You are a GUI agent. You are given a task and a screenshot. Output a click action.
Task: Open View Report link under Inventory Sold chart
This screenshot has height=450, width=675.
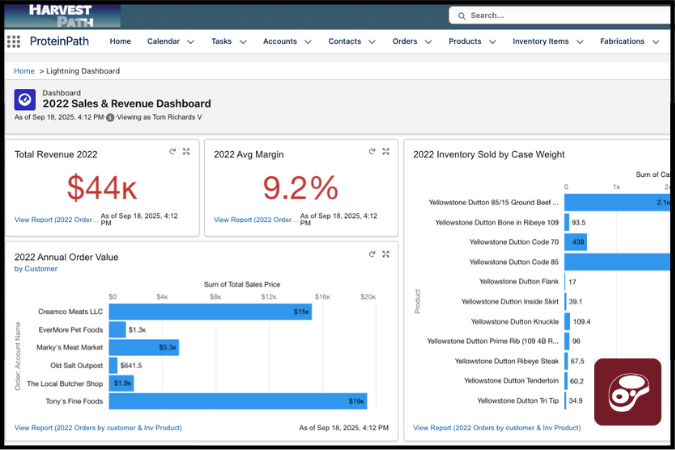tap(497, 428)
